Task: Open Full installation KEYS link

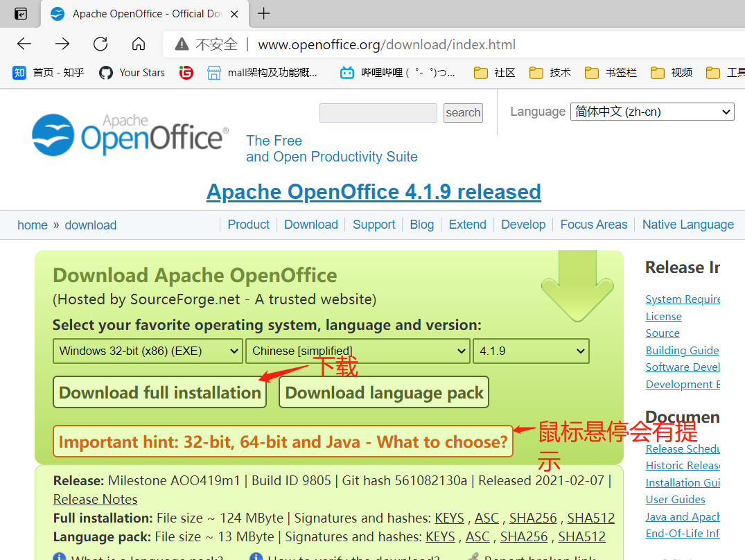Action: pyautogui.click(x=450, y=518)
